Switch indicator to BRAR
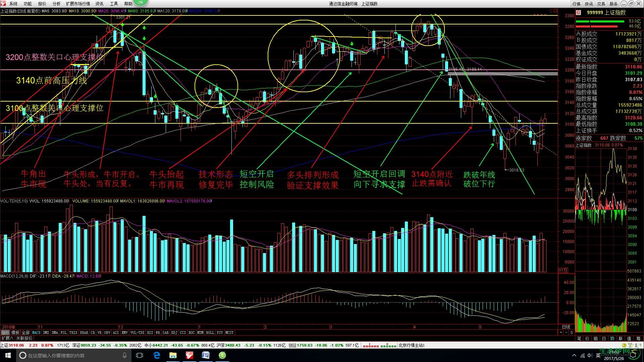The image size is (644, 362). coord(84,333)
